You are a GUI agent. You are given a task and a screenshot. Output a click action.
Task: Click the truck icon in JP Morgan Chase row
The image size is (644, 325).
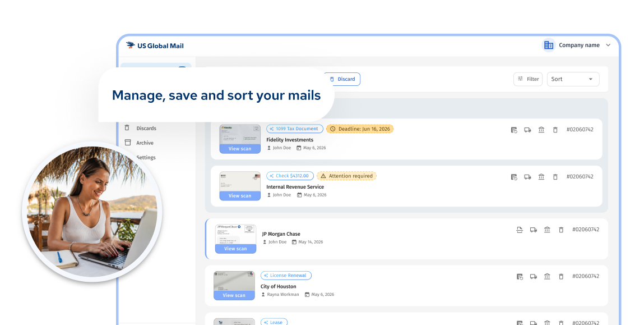tap(534, 230)
